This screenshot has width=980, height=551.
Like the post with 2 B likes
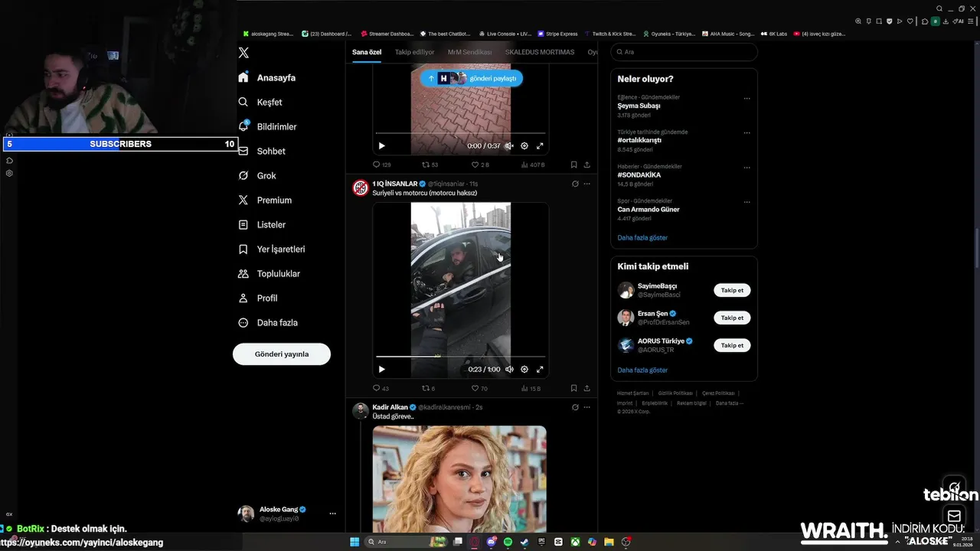480,165
